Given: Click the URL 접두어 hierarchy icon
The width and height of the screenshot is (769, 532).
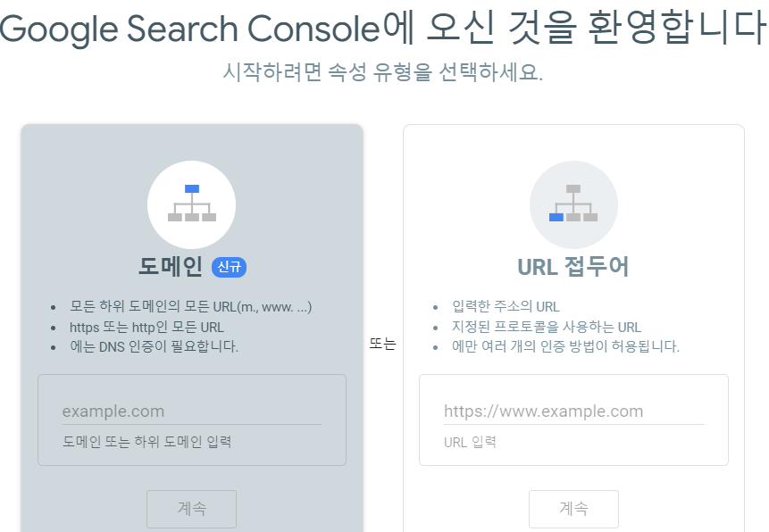Looking at the screenshot, I should [573, 204].
